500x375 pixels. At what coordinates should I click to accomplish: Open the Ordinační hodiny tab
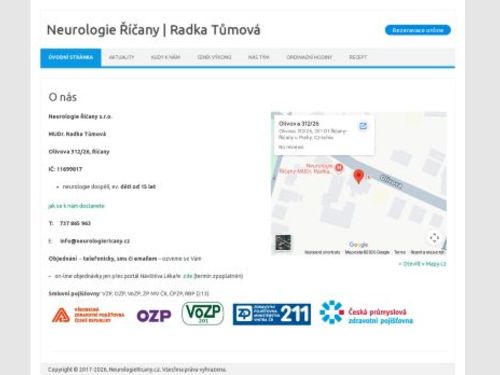pyautogui.click(x=309, y=57)
